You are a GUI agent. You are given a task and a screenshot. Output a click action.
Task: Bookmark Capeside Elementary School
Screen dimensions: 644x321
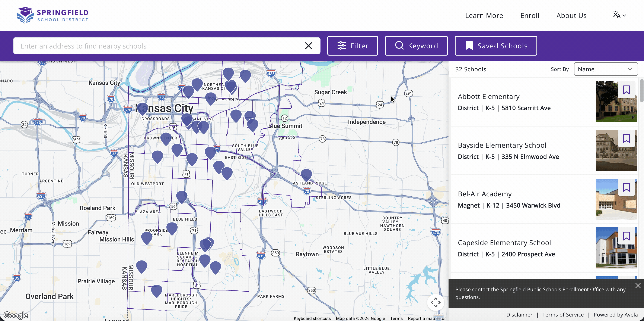point(626,236)
